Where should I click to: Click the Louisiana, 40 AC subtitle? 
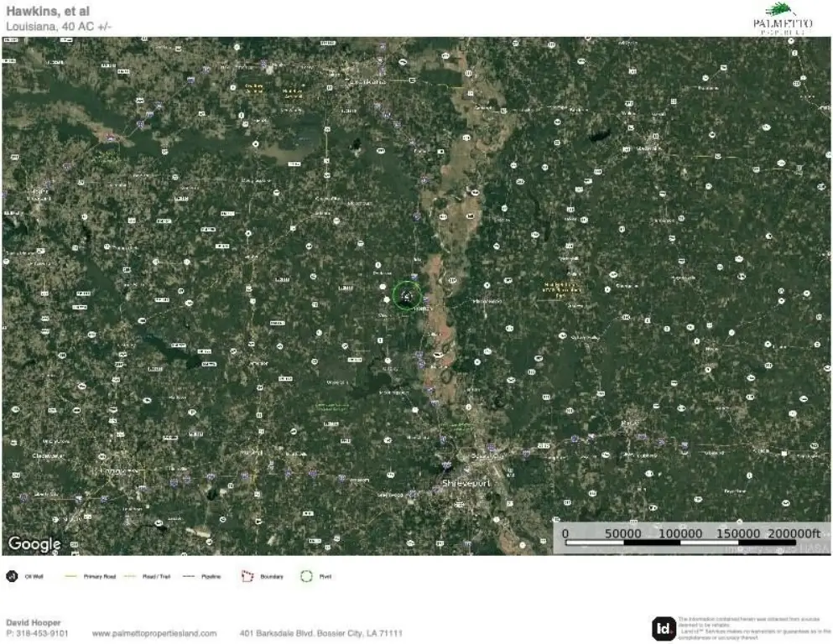[59, 27]
